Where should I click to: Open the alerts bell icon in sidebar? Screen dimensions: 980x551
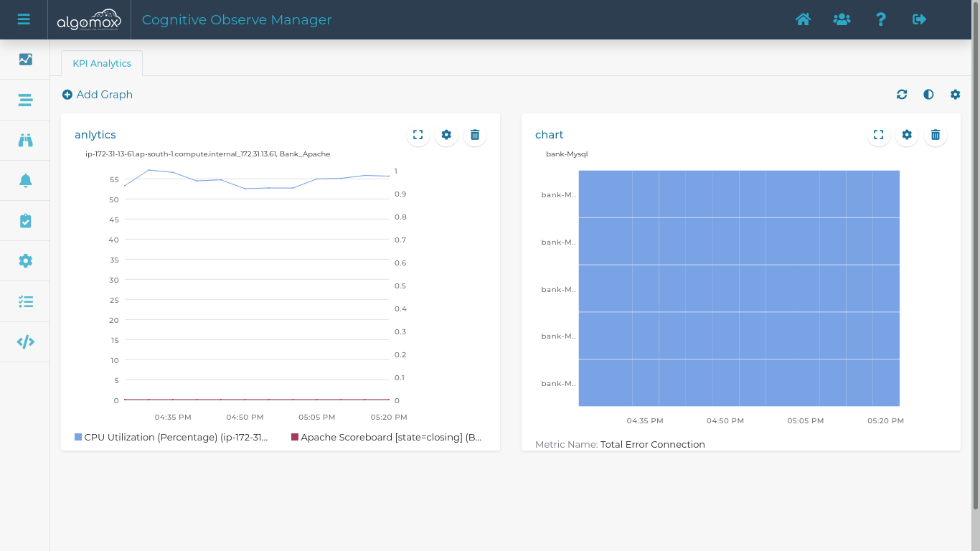tap(25, 181)
